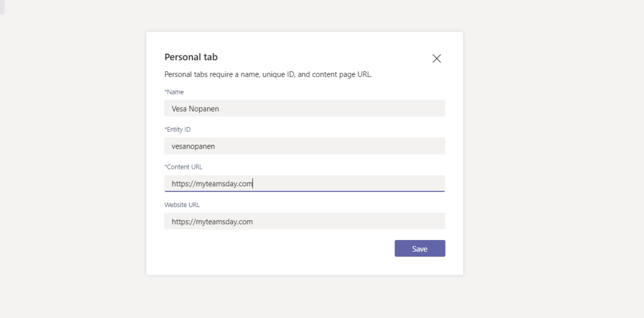Screen dimensions: 644x318
Task: Click the Save button
Action: click(x=420, y=249)
